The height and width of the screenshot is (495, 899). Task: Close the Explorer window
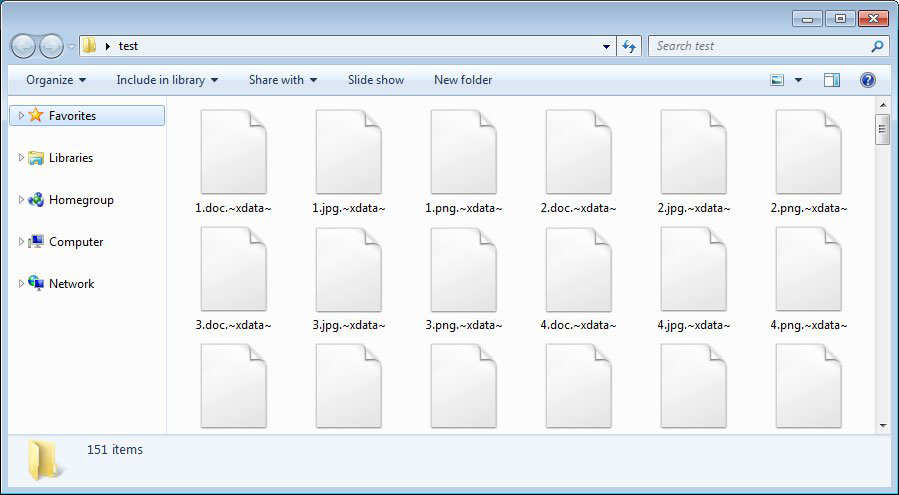click(x=874, y=19)
